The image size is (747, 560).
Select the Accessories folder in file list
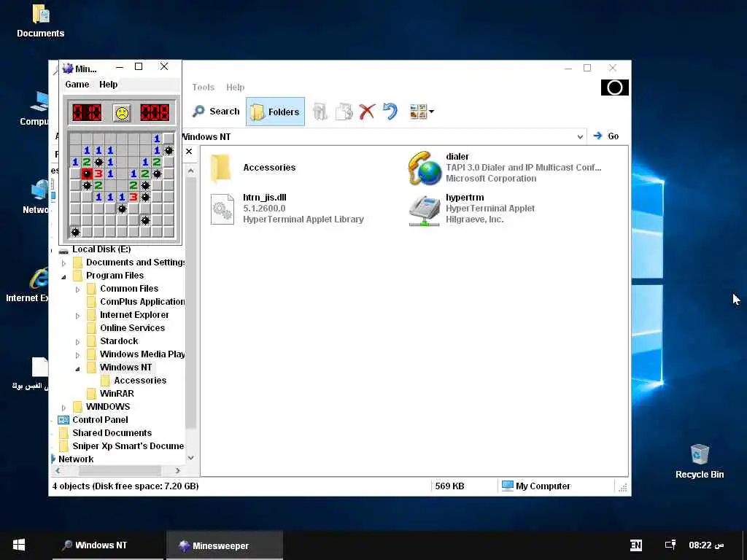click(220, 168)
